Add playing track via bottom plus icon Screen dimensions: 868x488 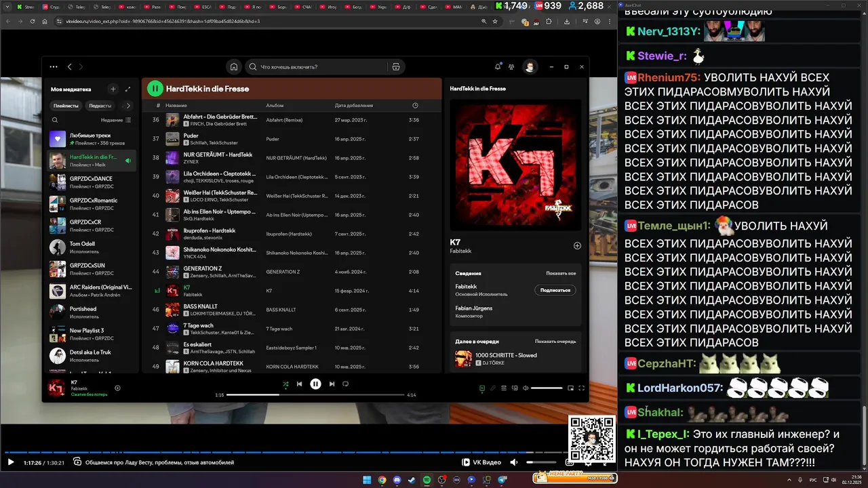(117, 388)
